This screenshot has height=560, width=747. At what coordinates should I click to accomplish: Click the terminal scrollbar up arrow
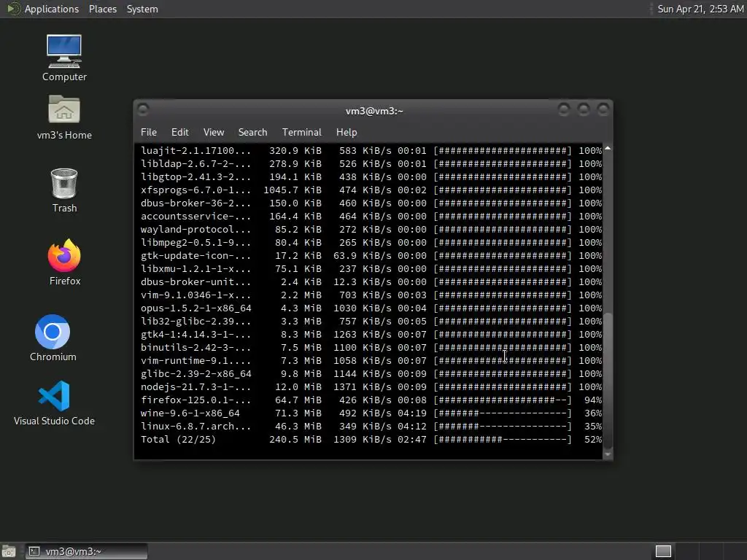608,149
